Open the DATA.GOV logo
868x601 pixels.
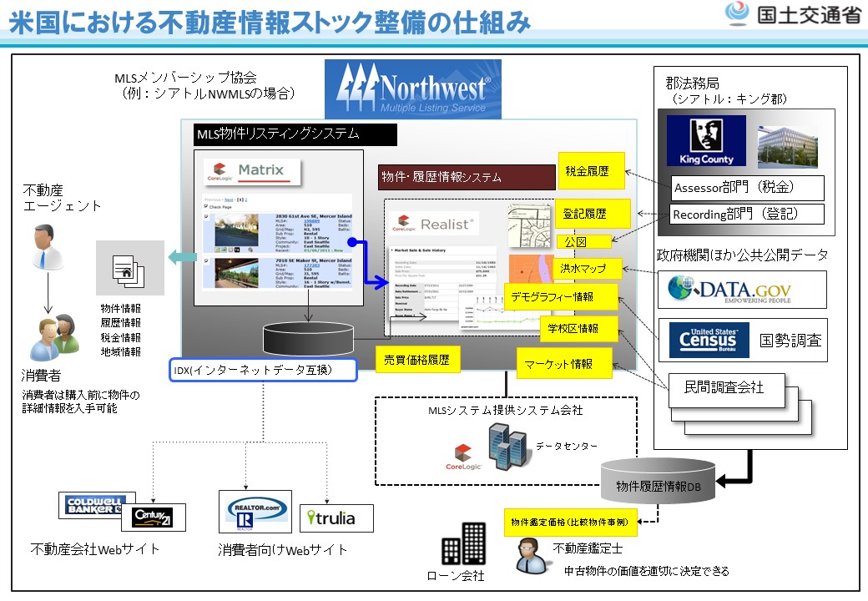(730, 289)
